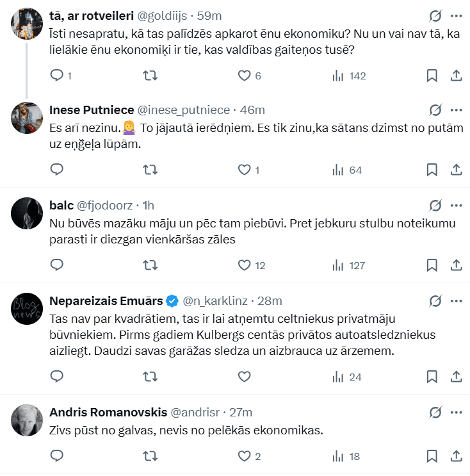Image resolution: width=470 pixels, height=476 pixels.
Task: Repost Andris Romanovskis's tweet
Action: click(x=150, y=456)
